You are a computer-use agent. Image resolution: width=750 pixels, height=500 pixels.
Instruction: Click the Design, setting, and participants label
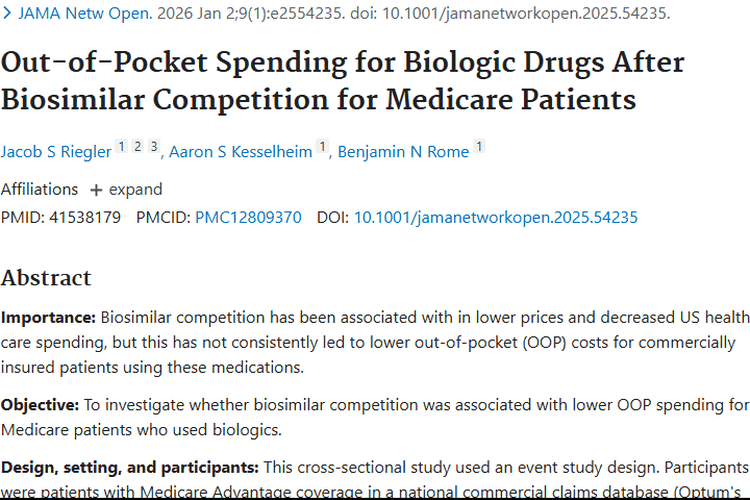(130, 467)
